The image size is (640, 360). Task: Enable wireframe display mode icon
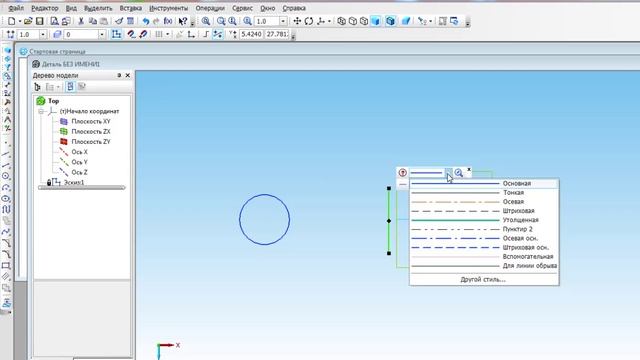342,21
